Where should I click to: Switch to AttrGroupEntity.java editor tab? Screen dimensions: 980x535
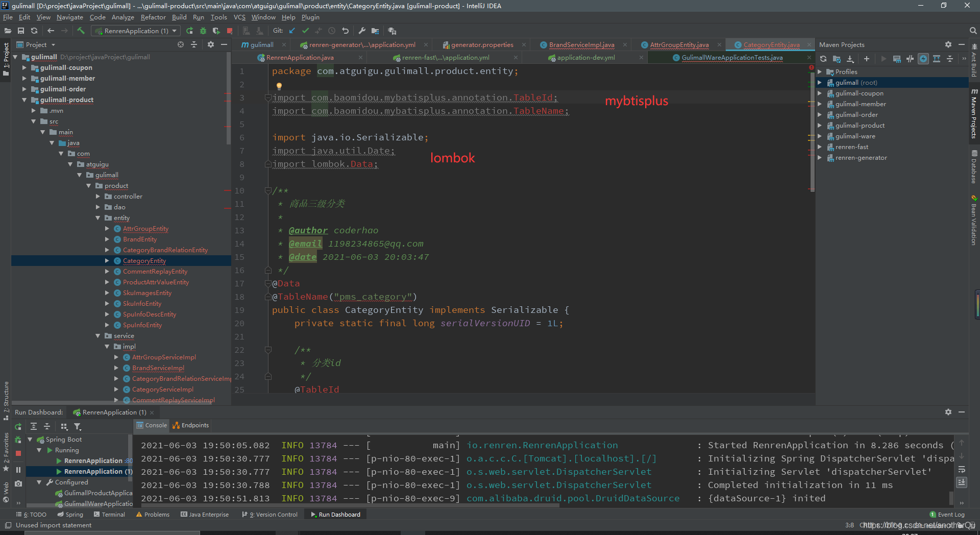pyautogui.click(x=679, y=44)
